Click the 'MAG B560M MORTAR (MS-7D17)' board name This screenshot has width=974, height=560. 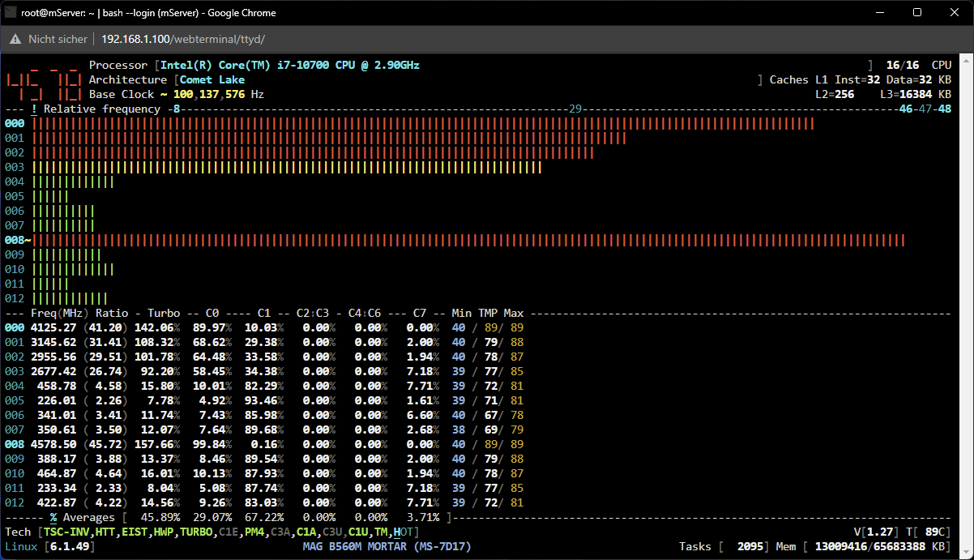pyautogui.click(x=387, y=546)
